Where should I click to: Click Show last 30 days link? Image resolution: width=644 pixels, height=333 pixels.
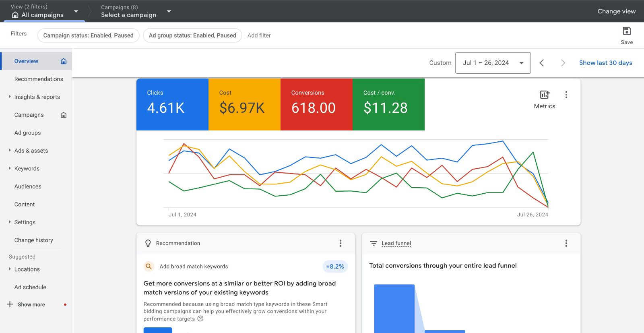[x=605, y=63]
